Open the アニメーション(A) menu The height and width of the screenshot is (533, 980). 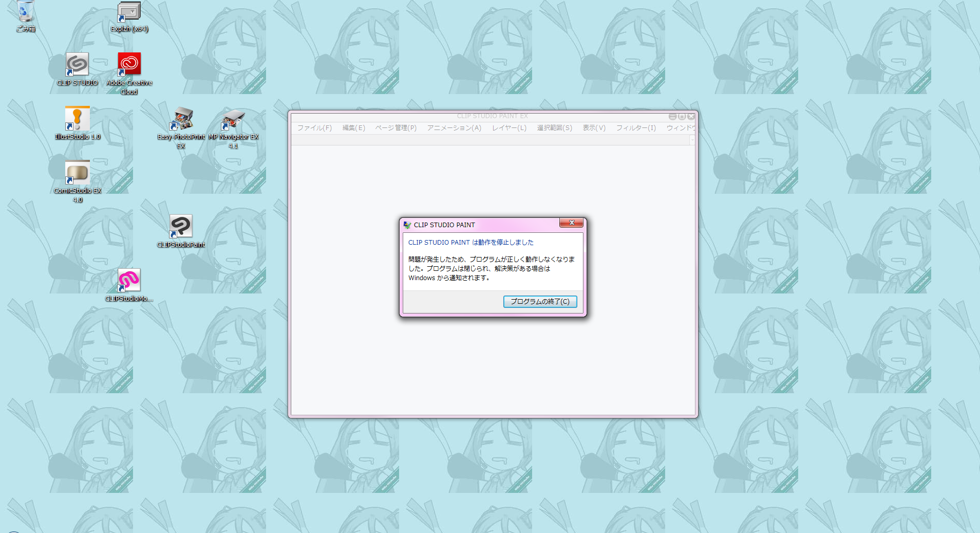coord(454,128)
